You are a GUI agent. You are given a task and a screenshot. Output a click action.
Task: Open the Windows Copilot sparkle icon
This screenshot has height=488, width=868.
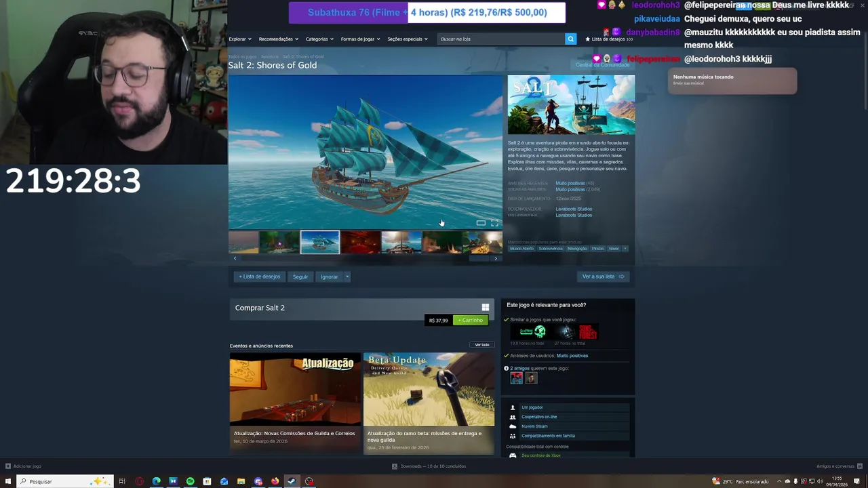click(100, 481)
